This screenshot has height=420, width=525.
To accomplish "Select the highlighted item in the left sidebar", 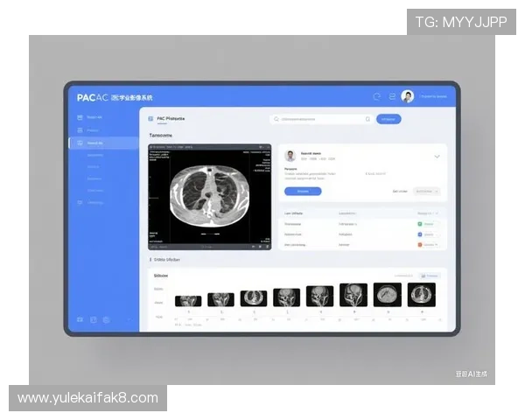I will click(103, 143).
